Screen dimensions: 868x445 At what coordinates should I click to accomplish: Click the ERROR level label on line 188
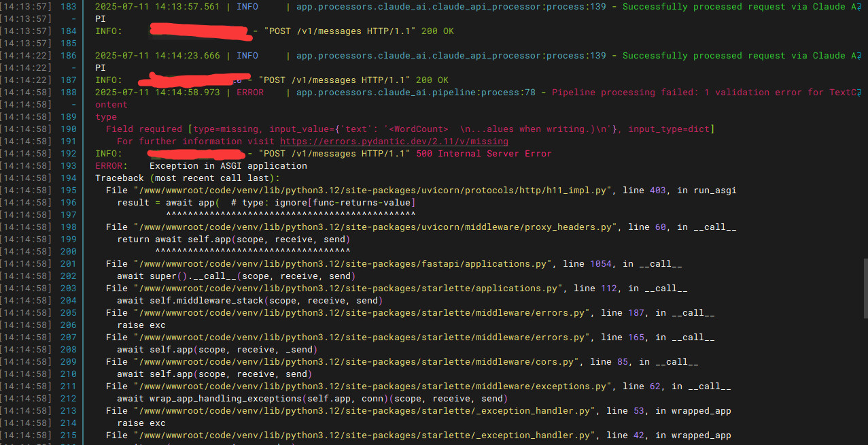pos(249,93)
